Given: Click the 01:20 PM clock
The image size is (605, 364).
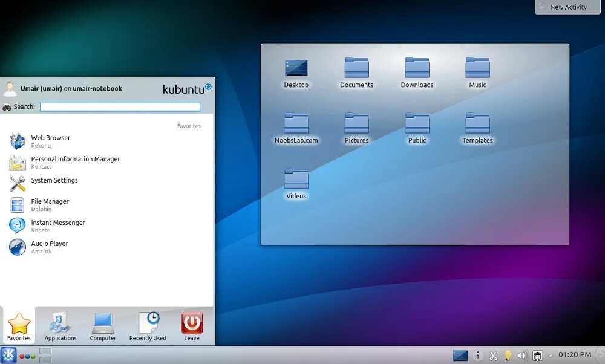Looking at the screenshot, I should click(x=575, y=355).
